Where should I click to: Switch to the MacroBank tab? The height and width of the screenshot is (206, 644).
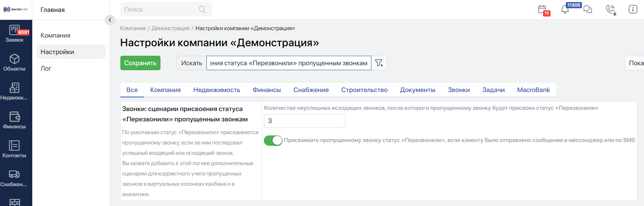tap(534, 90)
